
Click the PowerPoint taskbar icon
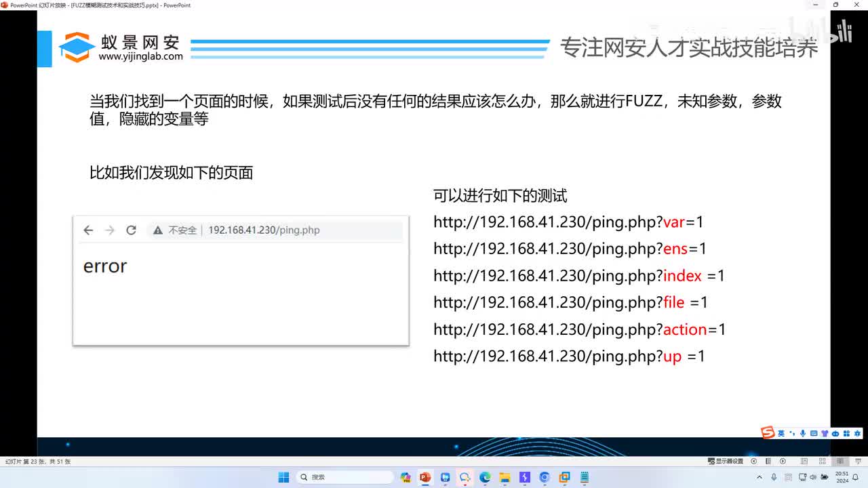click(425, 477)
